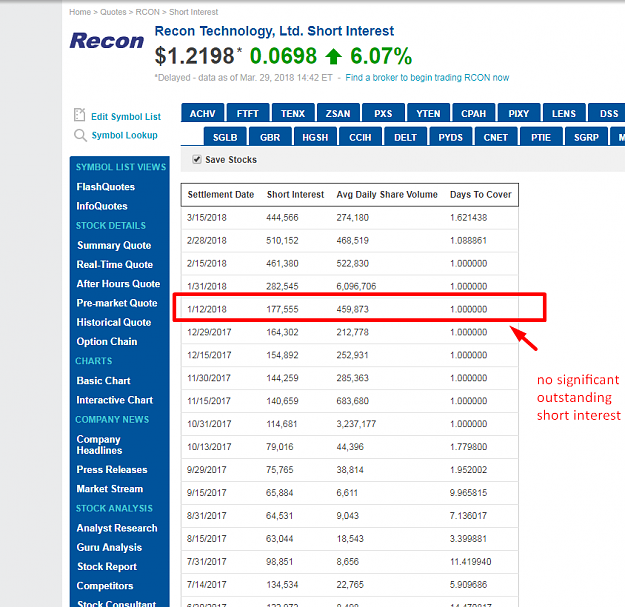Select the TENX symbol tab
Viewport: 625px width, 607px height.
click(293, 113)
